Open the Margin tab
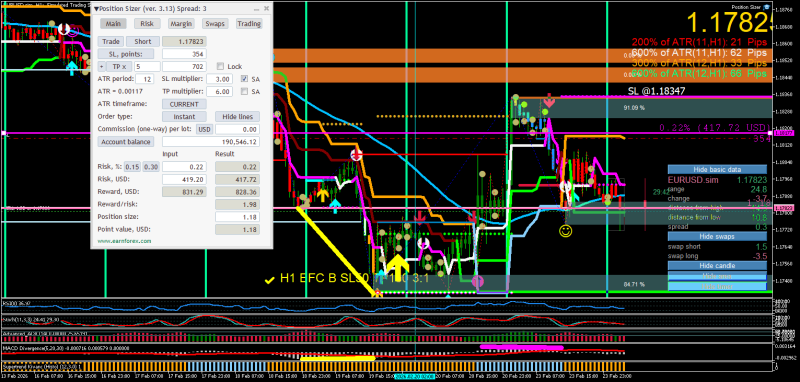Screen dimensions: 800x382 pos(181,23)
